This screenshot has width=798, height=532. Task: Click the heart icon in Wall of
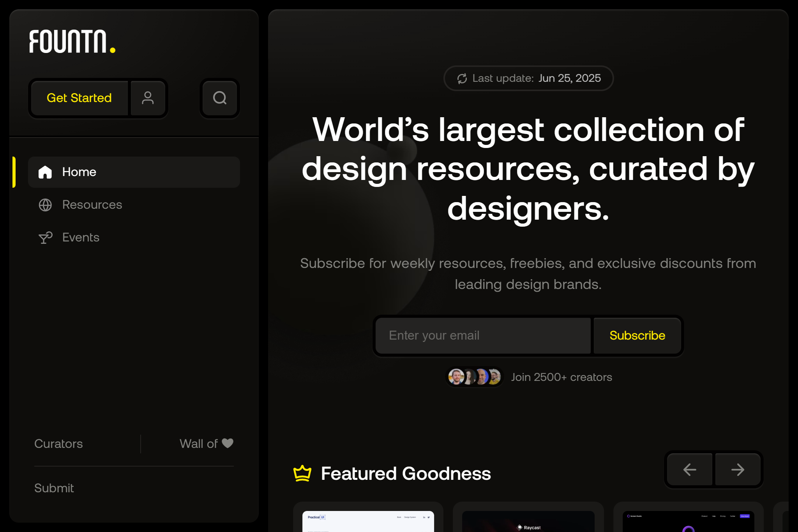pos(228,443)
